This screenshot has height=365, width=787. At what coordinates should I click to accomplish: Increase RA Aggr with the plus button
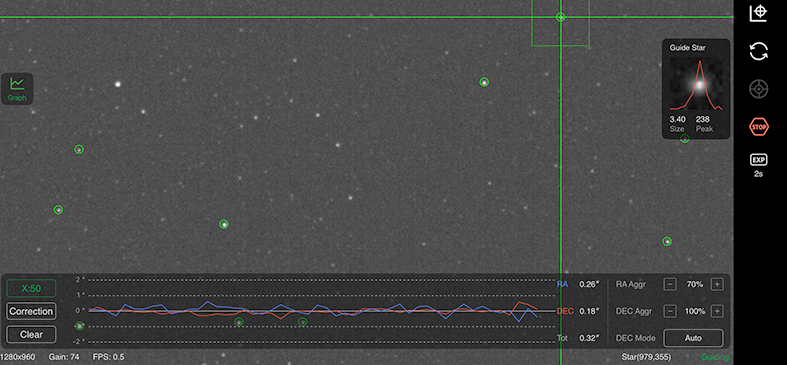(x=717, y=284)
